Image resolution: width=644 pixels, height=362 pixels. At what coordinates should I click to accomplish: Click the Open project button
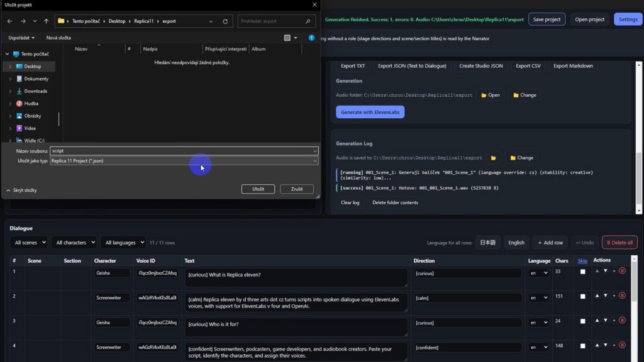589,19
